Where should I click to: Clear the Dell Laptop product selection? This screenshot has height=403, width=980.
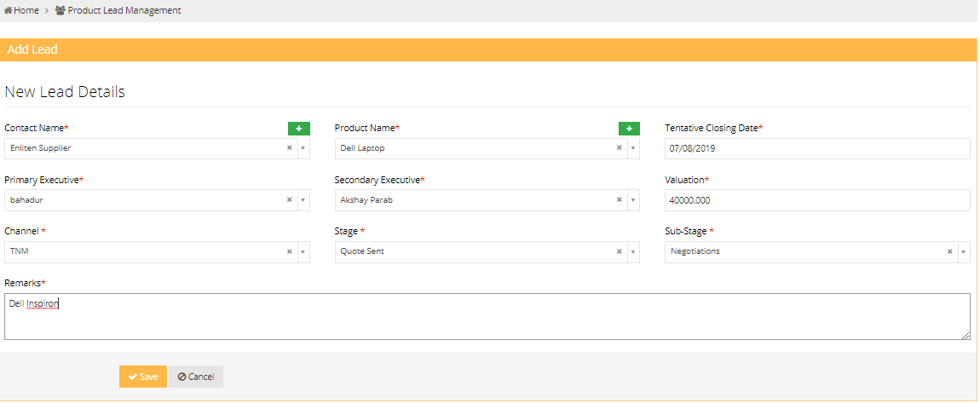620,148
